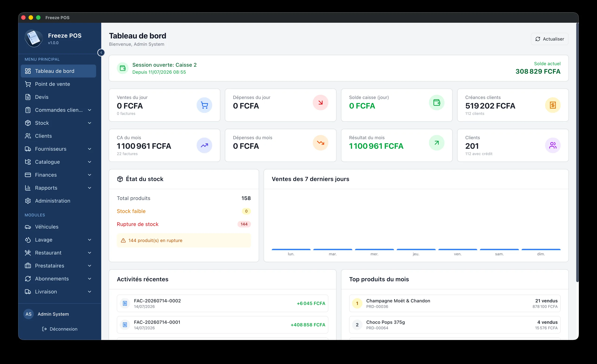The height and width of the screenshot is (364, 597).
Task: Expand the Finances submenu chevron
Action: click(90, 175)
